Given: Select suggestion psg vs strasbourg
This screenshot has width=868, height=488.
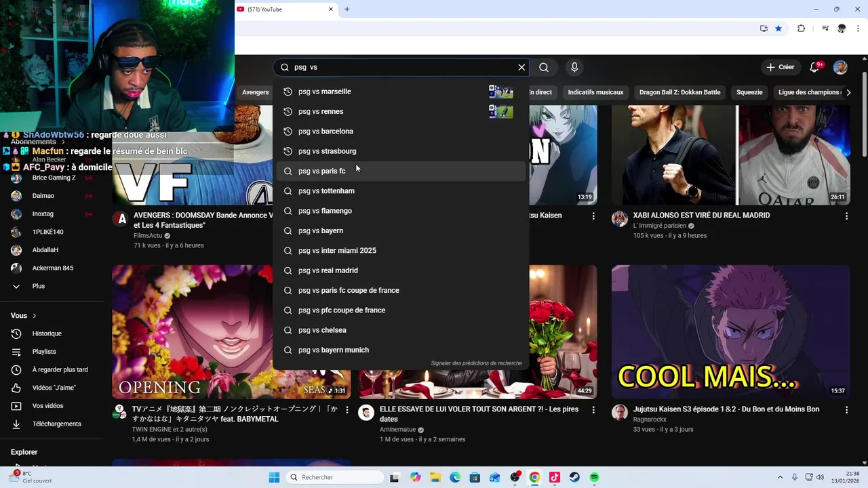Looking at the screenshot, I should (400, 151).
